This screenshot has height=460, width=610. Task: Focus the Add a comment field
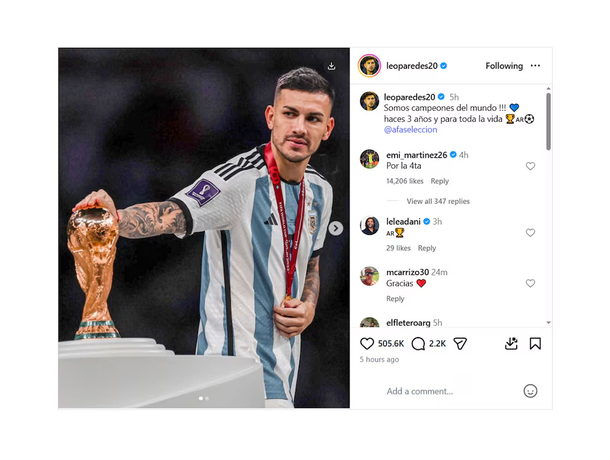tap(451, 391)
